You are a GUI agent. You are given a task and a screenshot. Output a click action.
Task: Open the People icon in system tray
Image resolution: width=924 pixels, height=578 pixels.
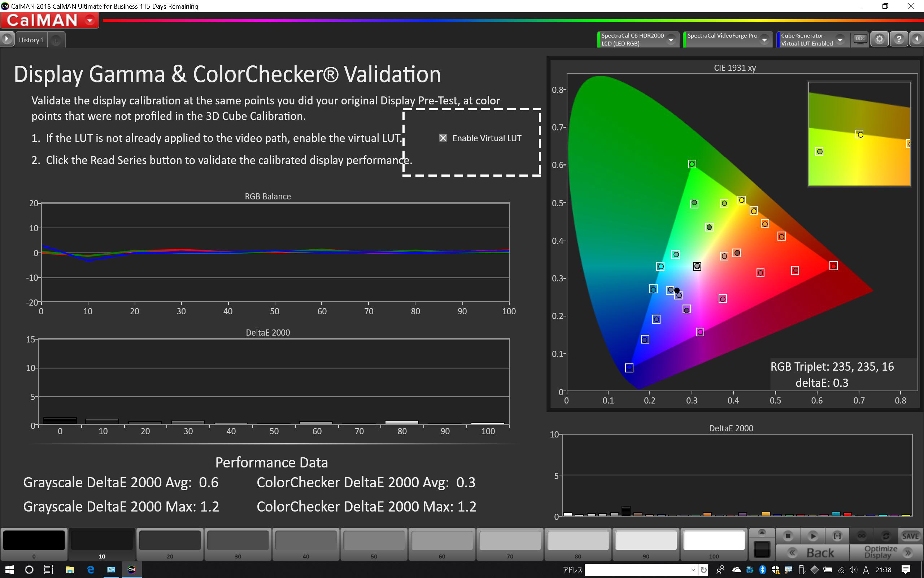tap(720, 570)
